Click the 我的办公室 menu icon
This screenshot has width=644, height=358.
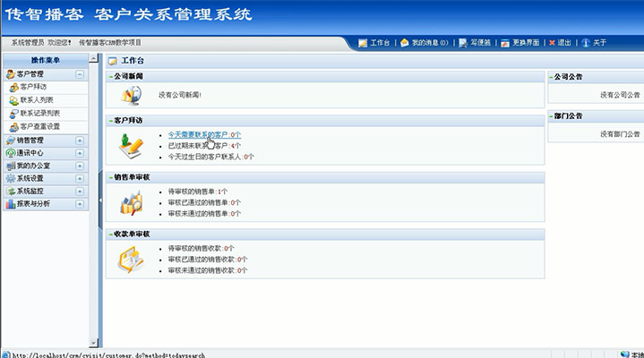coord(10,166)
